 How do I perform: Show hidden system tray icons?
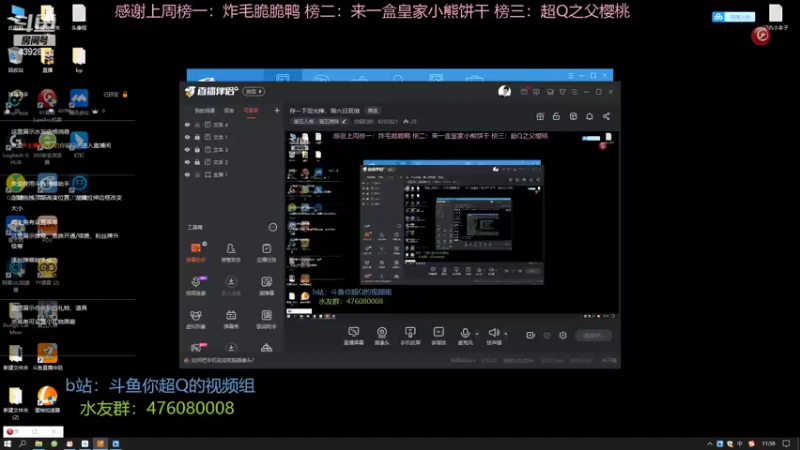click(x=709, y=444)
